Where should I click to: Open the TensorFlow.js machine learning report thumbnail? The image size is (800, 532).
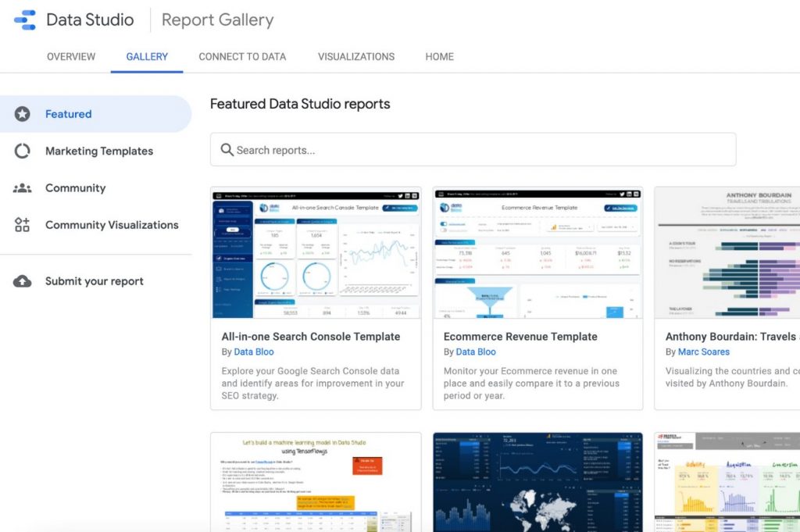(316, 482)
